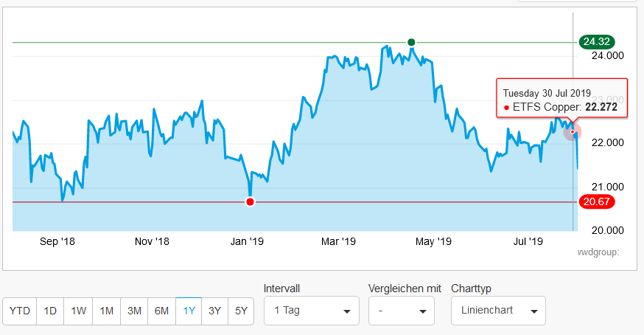Viewport: 644px width, 335px height.
Task: Select the YTD time range
Action: 20,311
